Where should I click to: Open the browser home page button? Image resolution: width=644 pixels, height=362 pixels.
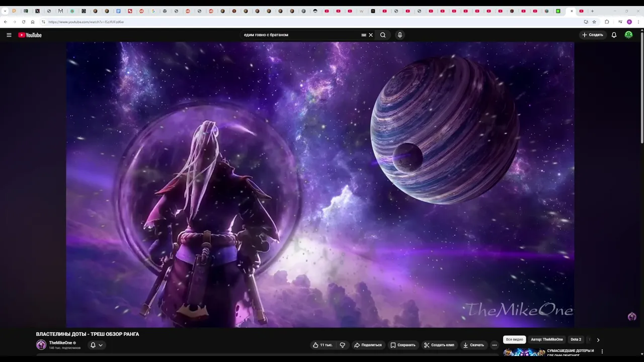click(x=33, y=22)
